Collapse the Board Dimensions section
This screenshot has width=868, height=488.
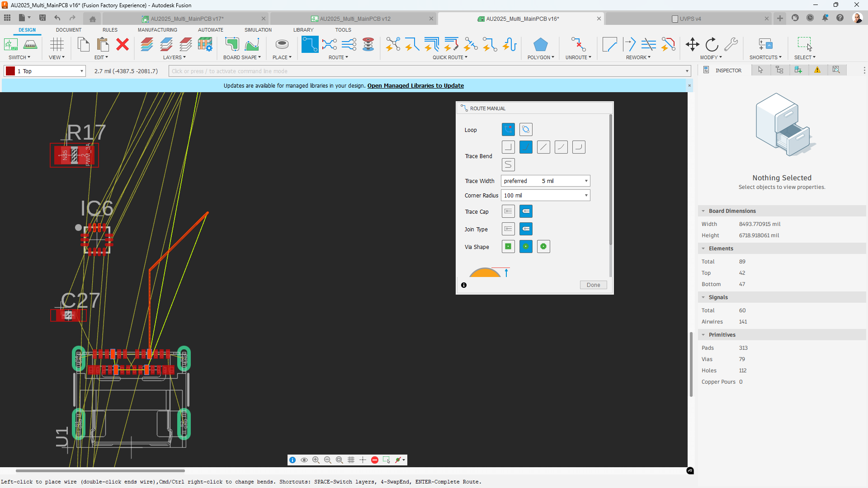tap(703, 211)
